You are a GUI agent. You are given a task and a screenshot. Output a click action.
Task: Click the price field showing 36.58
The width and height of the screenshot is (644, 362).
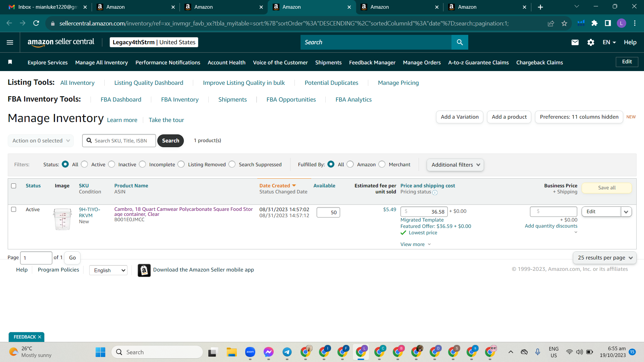[424, 212]
